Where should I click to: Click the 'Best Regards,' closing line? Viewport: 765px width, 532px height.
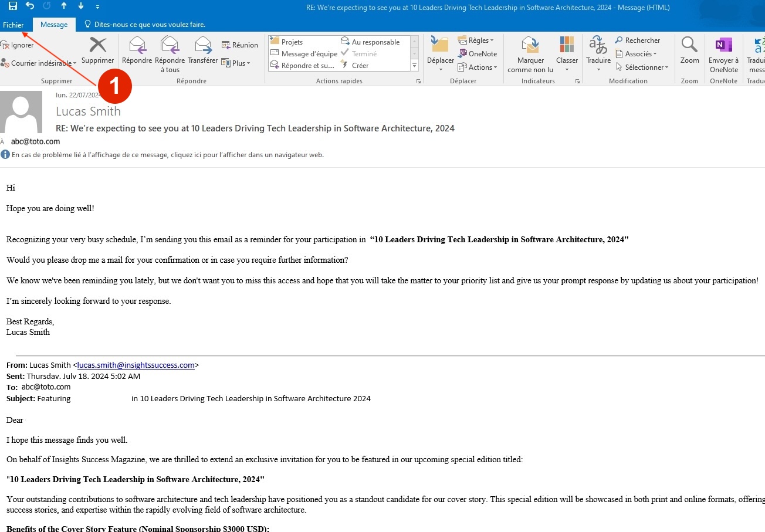(x=31, y=321)
